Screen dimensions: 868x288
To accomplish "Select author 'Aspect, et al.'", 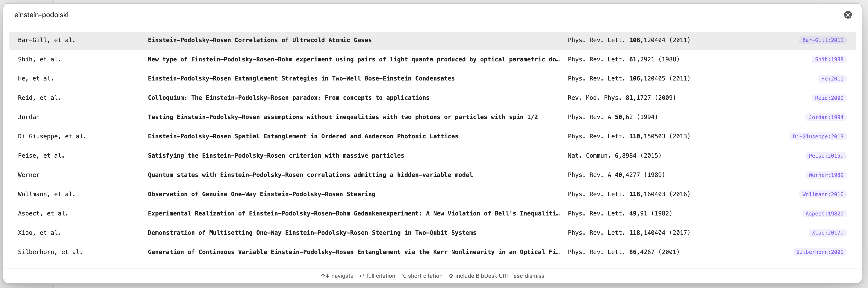I will (x=43, y=213).
